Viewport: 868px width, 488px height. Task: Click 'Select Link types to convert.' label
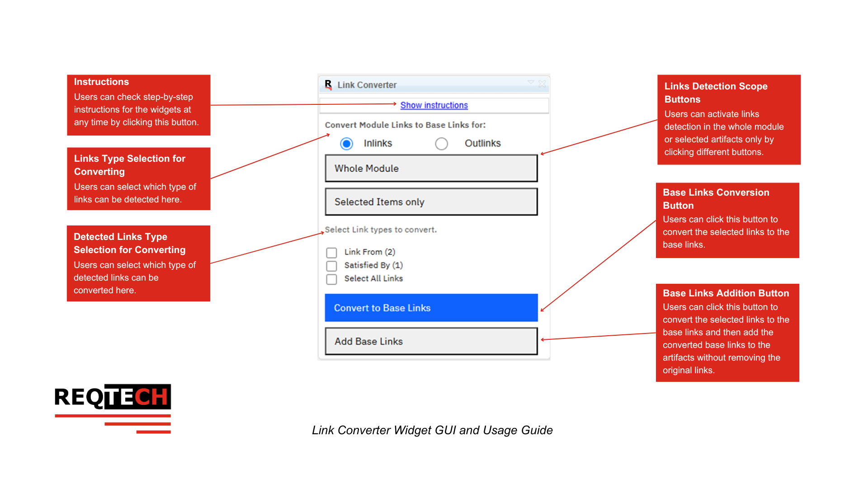[x=381, y=230]
